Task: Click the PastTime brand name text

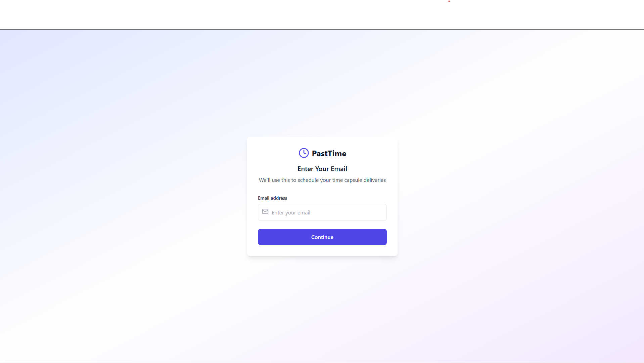Action: [x=329, y=154]
